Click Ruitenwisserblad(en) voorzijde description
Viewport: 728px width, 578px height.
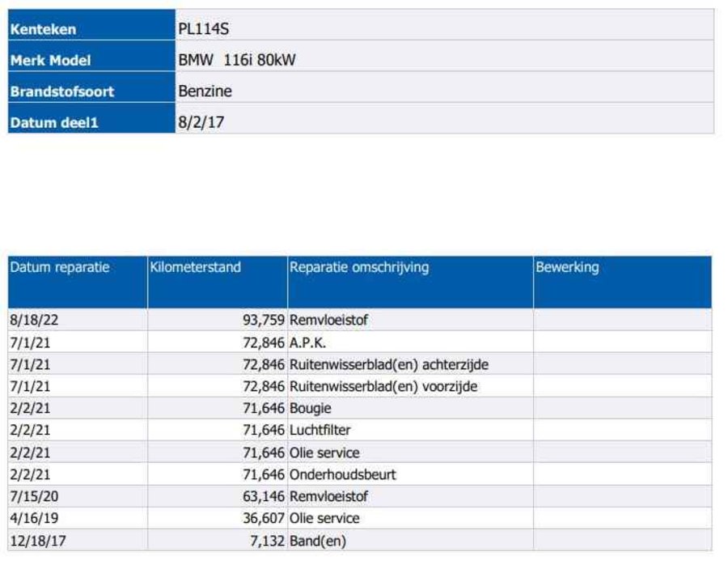pyautogui.click(x=383, y=387)
